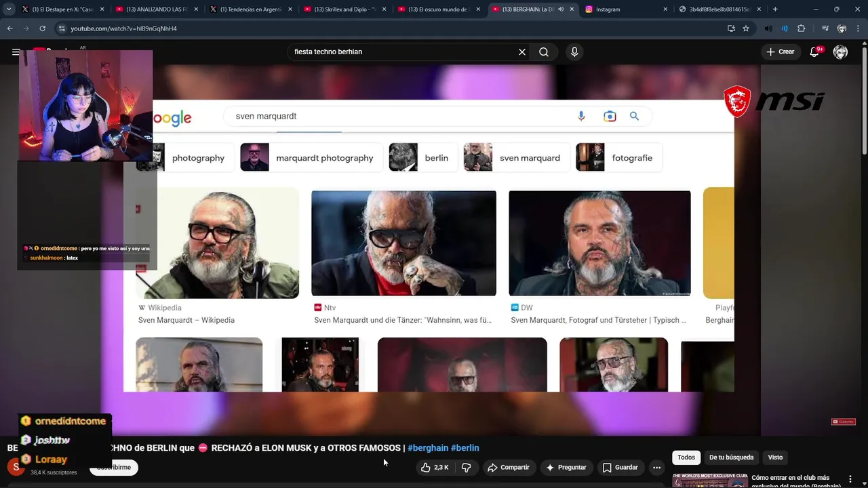Click the blue sound wave extension icon
The image size is (868, 488).
[x=785, y=28]
